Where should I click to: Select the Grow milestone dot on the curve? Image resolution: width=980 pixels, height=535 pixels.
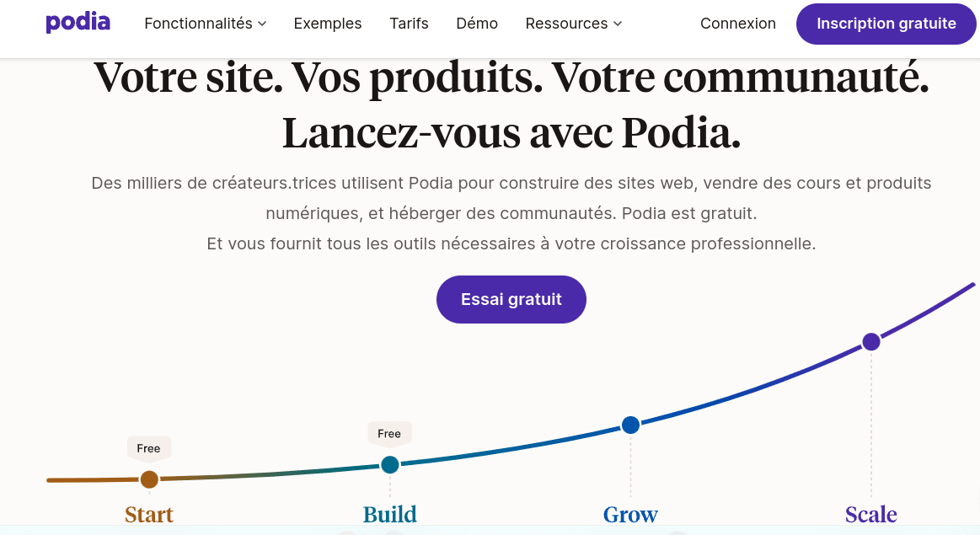pos(630,425)
